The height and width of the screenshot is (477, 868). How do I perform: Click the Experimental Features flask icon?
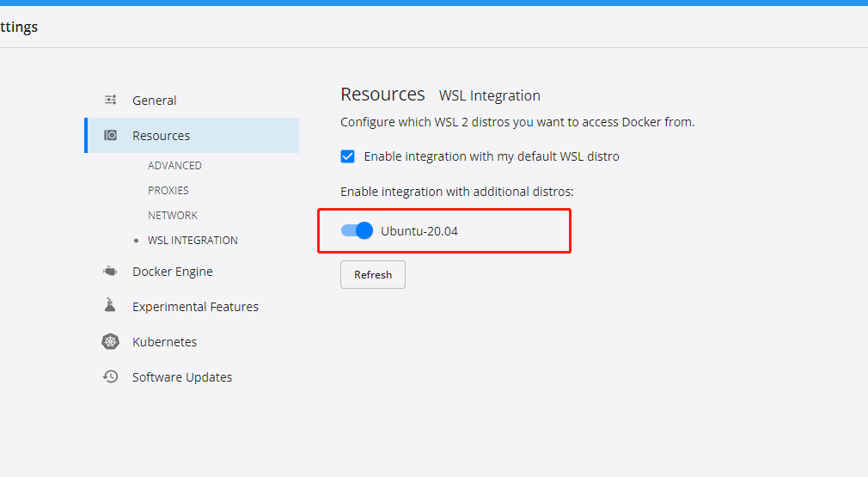coord(110,306)
